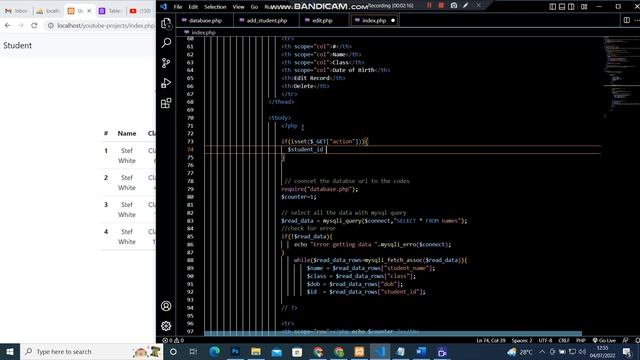The image size is (640, 360).
Task: Open the Explorer view in VS Code
Action: click(166, 23)
